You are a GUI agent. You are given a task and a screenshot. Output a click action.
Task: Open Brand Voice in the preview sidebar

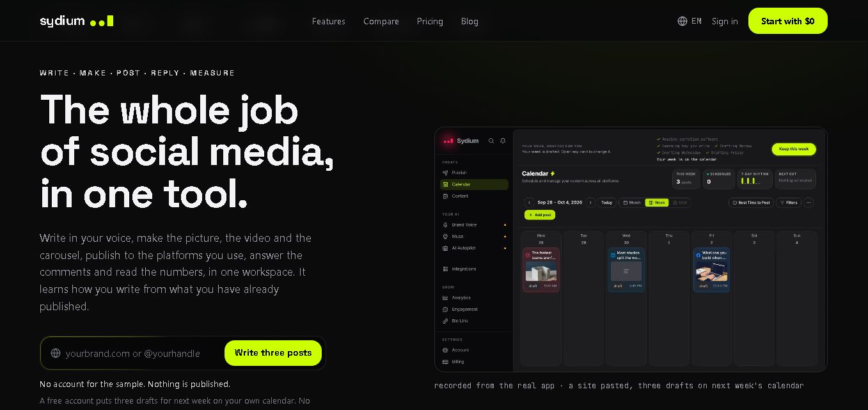pos(474,225)
